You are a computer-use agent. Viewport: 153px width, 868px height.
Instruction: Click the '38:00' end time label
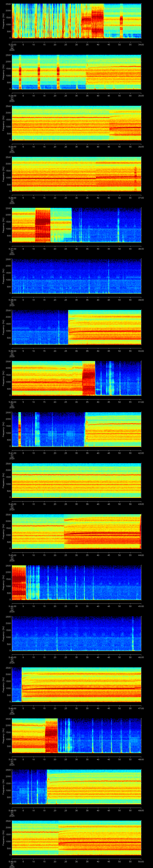click(x=141, y=249)
